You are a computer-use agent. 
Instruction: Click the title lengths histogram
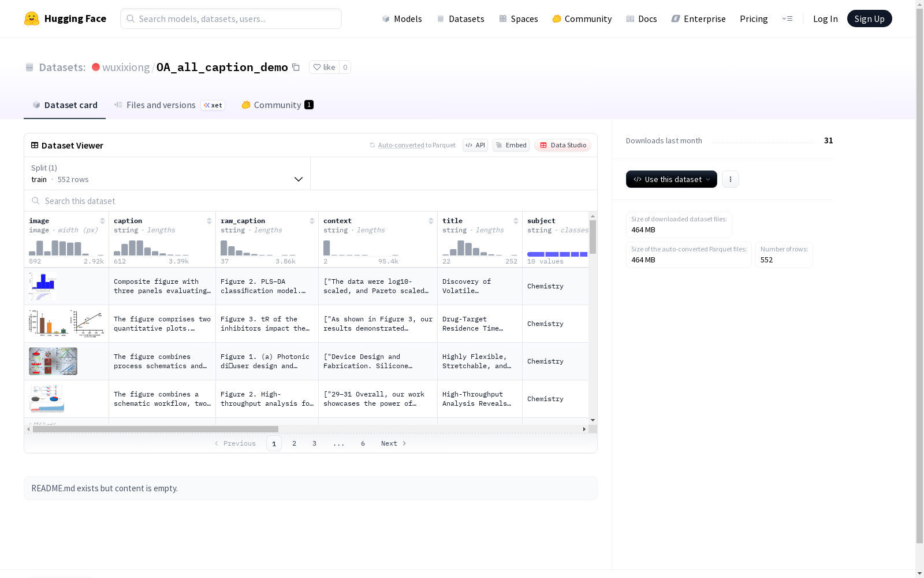(480, 247)
